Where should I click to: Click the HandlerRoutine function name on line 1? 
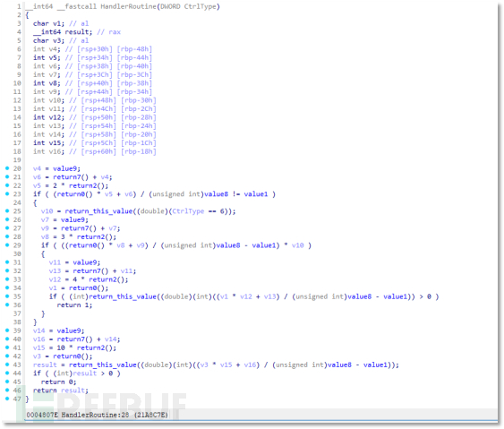click(x=128, y=6)
